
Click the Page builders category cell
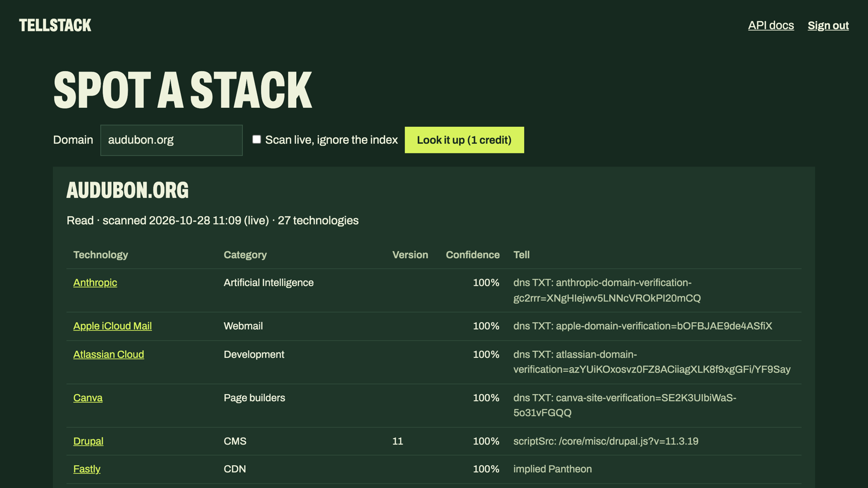[254, 397]
